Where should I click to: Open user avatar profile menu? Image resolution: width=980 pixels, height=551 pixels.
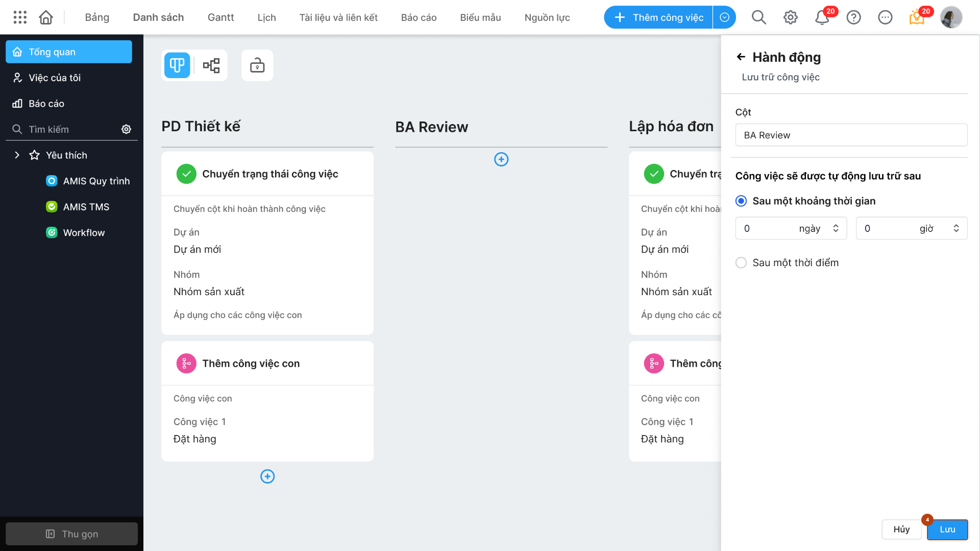(x=951, y=17)
